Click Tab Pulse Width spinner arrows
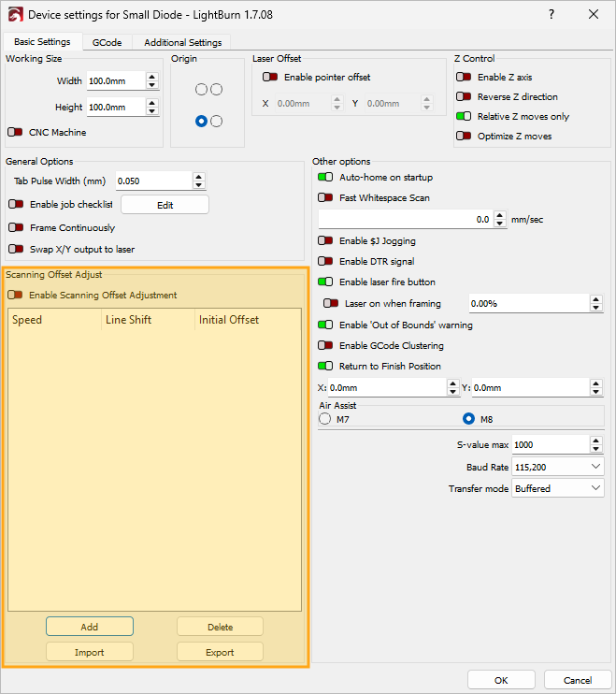 199,181
